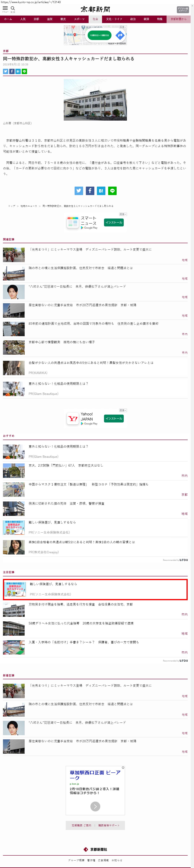Screen dimensions: 194x868
Task: Click small Twitter icon under the article date
Action: pos(5,72)
